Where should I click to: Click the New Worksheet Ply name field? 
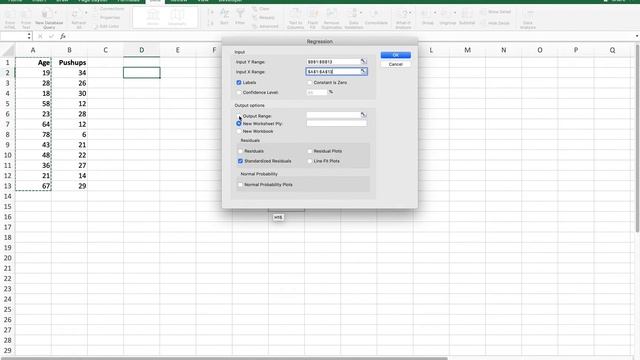[x=337, y=123]
